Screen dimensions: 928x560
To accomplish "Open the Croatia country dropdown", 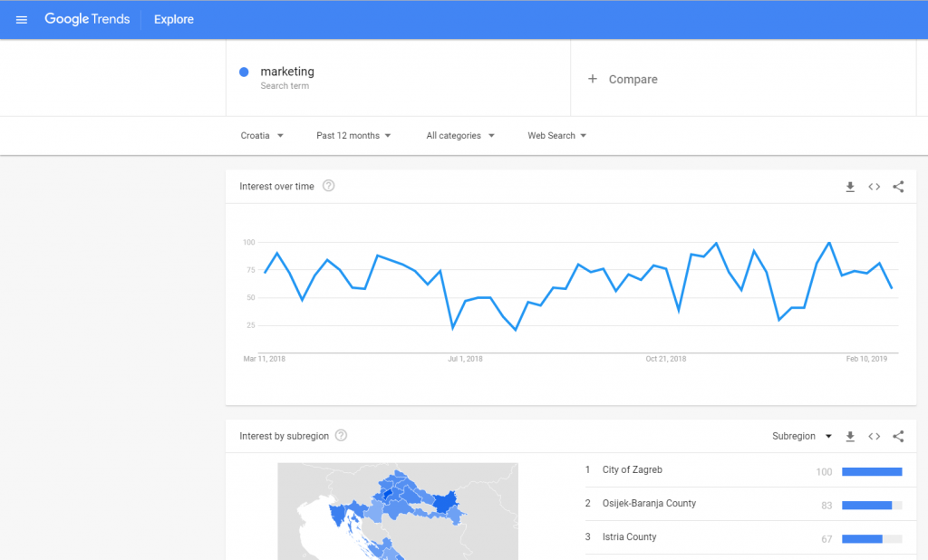I will pyautogui.click(x=262, y=136).
